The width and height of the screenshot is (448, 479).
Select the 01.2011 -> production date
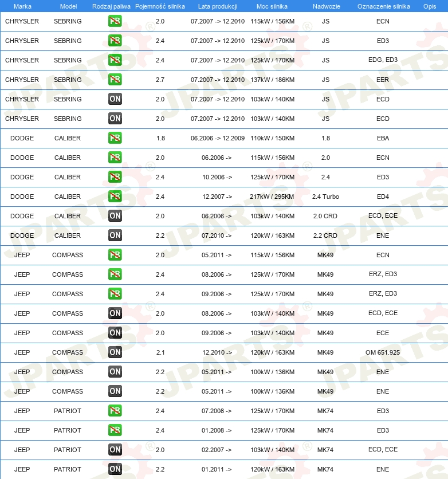point(217,469)
